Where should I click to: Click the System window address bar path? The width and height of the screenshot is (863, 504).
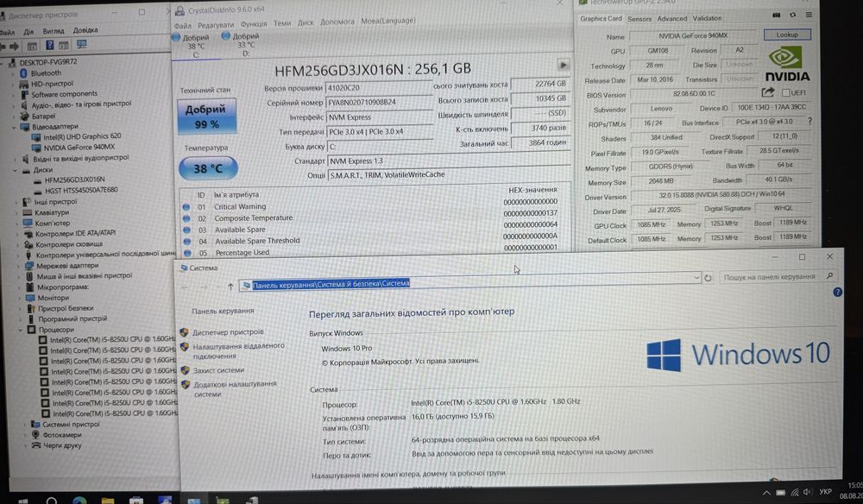click(x=331, y=284)
